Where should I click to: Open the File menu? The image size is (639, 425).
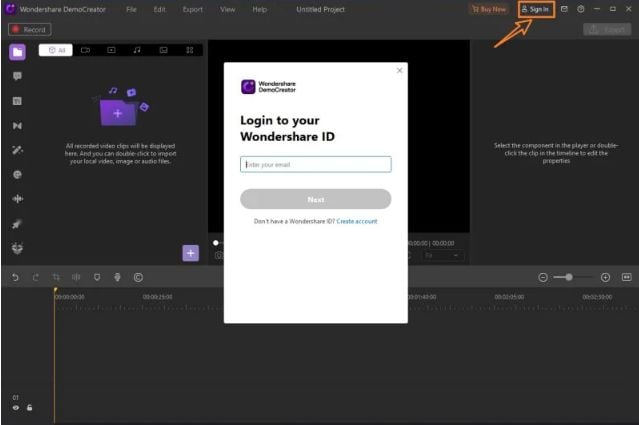tap(131, 9)
